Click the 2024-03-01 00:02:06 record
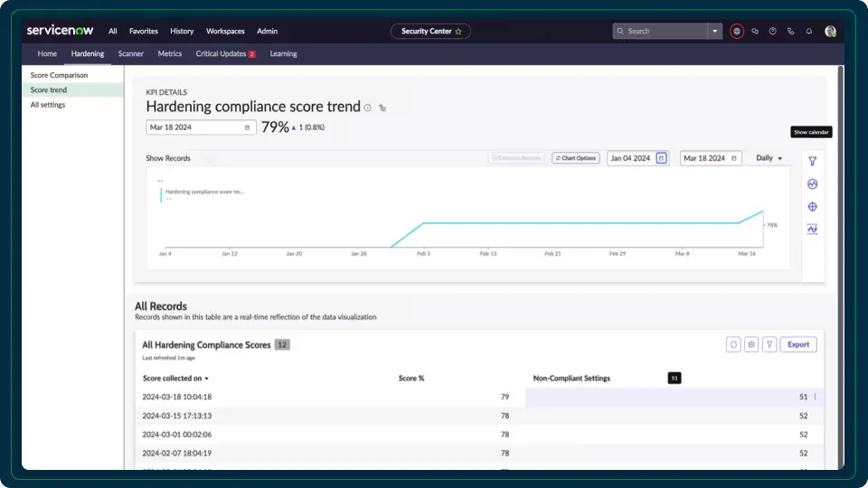Screen dimensions: 868x488 (176, 435)
